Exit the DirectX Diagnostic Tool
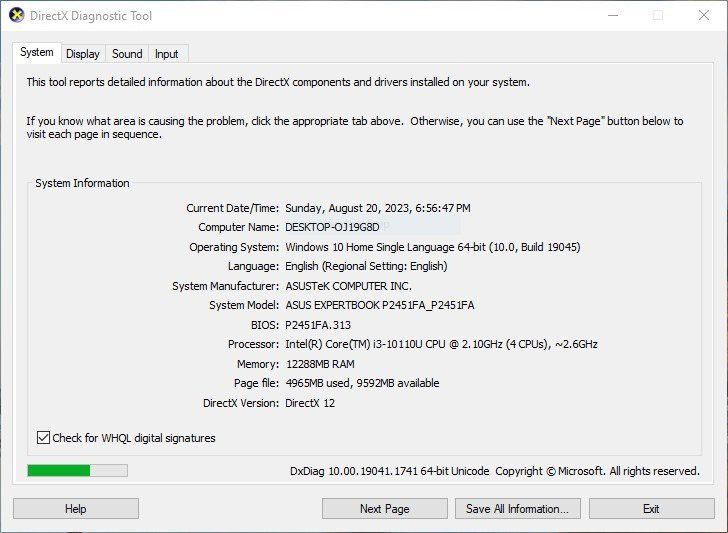728x533 pixels. click(x=651, y=508)
